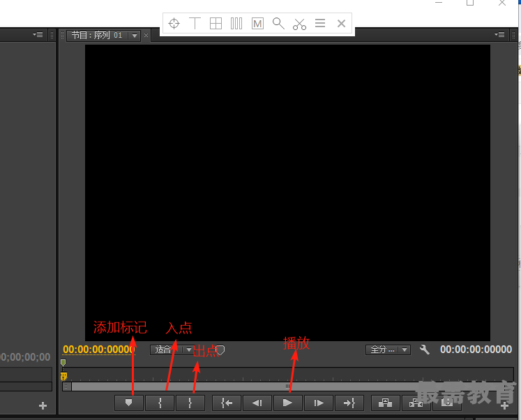
Task: Click the left panel 0;00;00;00 timecode
Action: [25, 357]
